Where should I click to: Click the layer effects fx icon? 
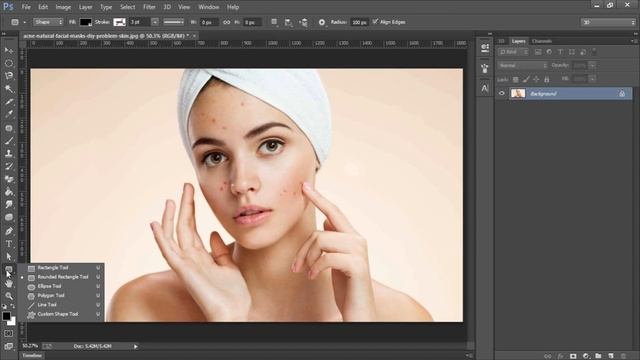coord(560,356)
